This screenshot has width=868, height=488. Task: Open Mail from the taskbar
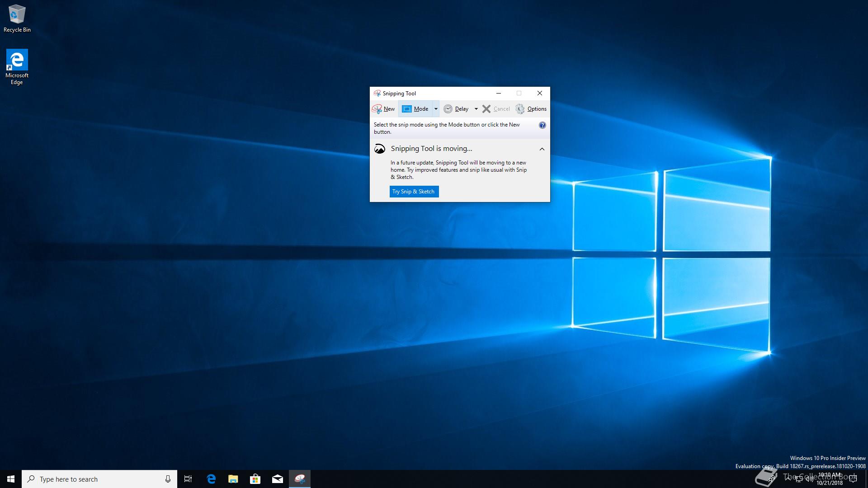click(x=278, y=479)
